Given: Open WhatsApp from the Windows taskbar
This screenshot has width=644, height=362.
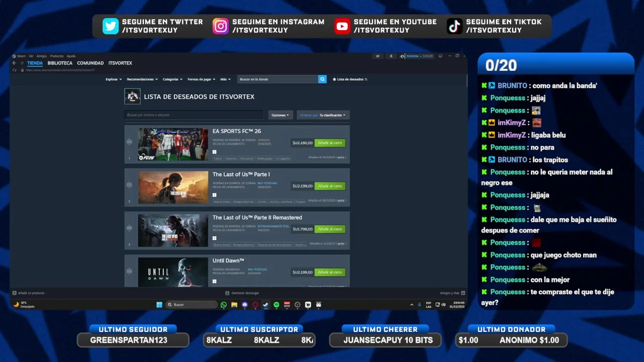Looking at the screenshot, I should click(x=223, y=305).
